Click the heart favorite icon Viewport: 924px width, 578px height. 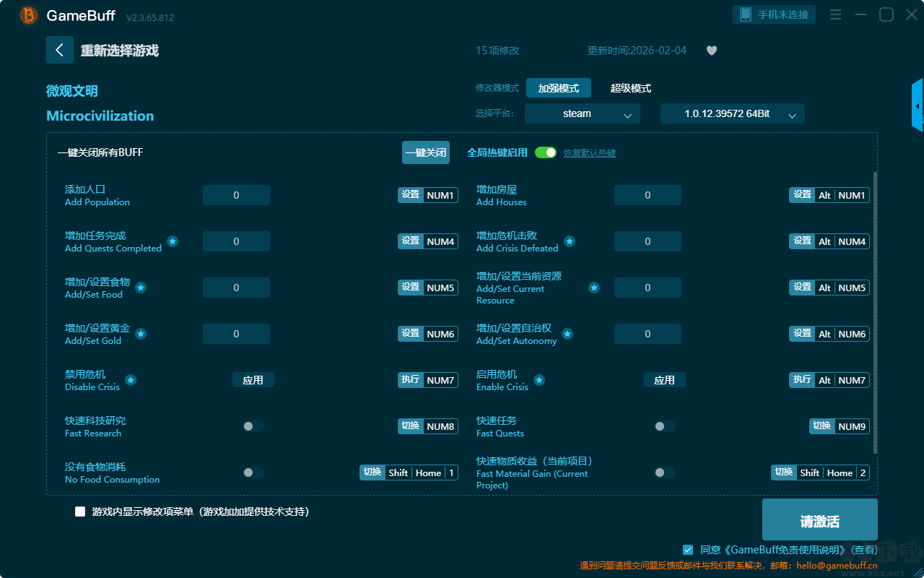tap(712, 51)
